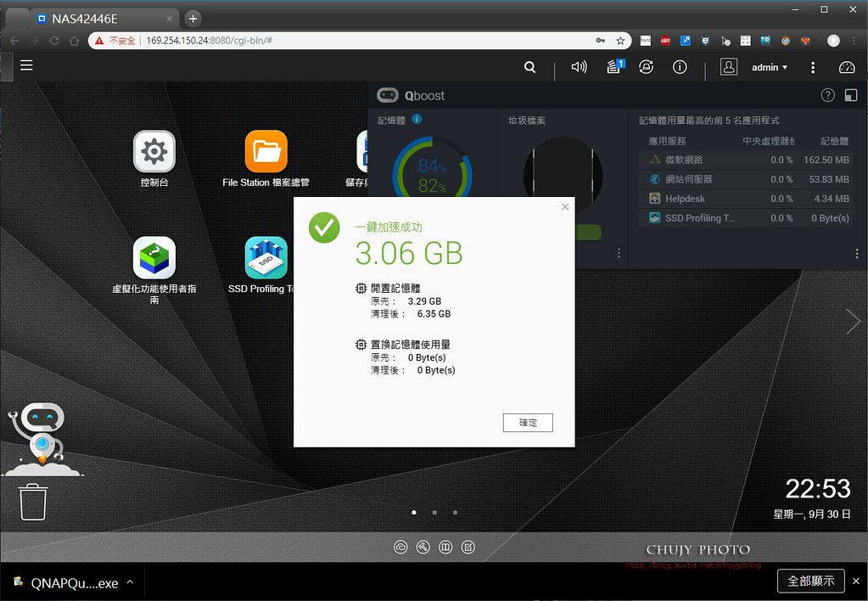Click the 不安全 not secure warning
Viewport: 868px width, 601px height.
pos(115,41)
